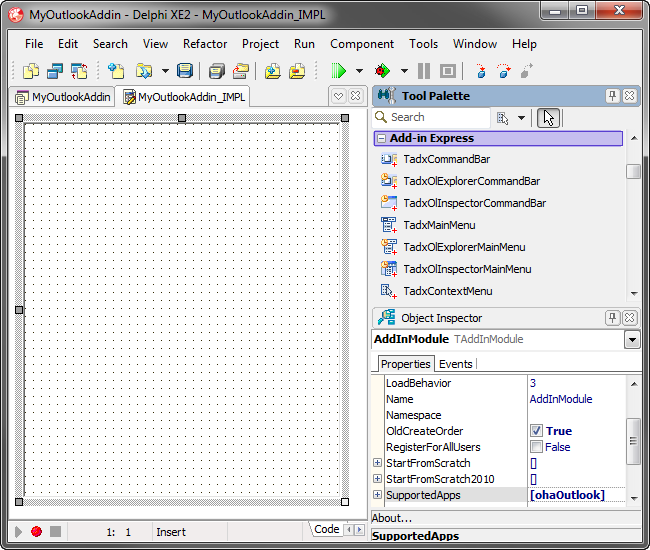The image size is (650, 550).
Task: Click the Run Until Return icon
Action: click(x=526, y=71)
